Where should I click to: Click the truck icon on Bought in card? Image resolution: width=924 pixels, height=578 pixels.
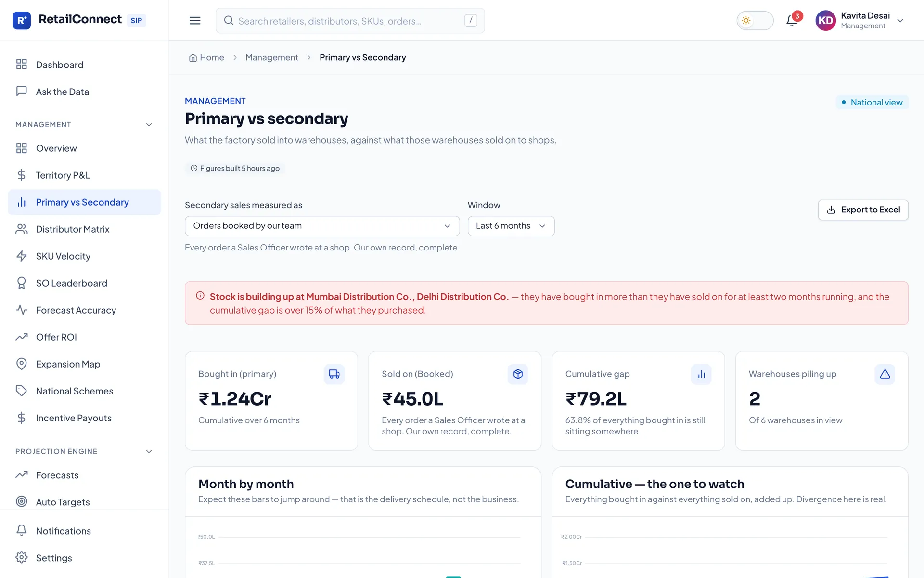click(x=334, y=374)
